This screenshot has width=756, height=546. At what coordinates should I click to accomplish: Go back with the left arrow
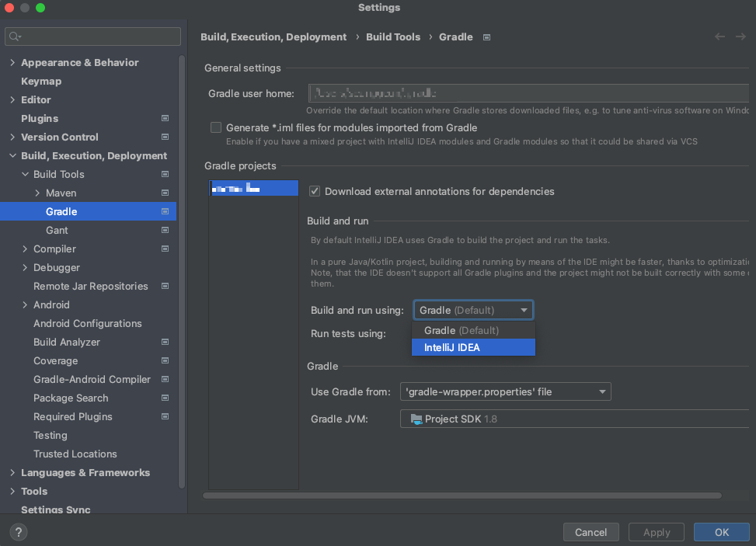(719, 37)
